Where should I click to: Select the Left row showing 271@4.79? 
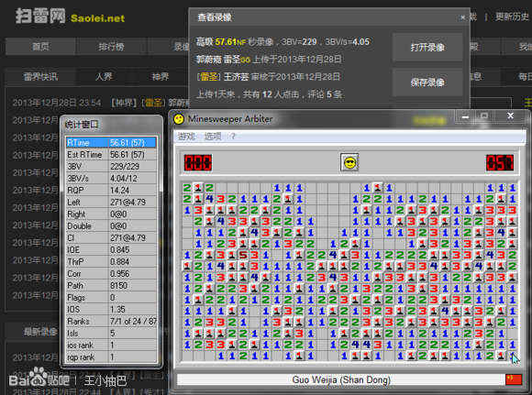click(111, 203)
